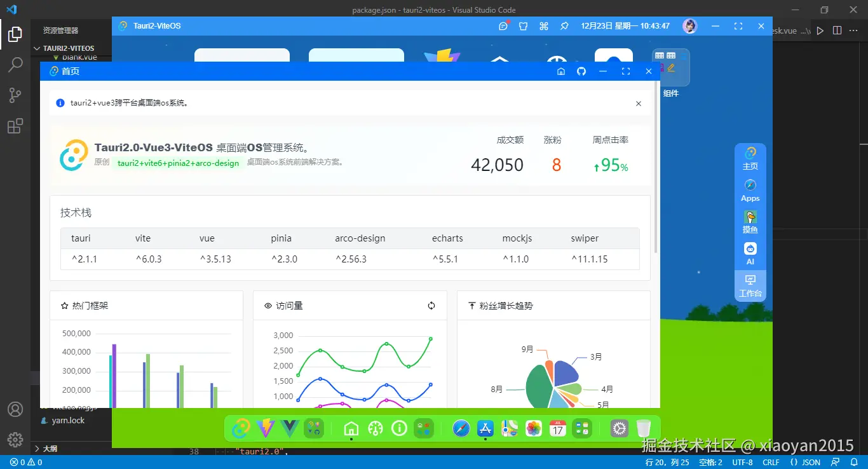Open Apps in right side dock
Image resolution: width=868 pixels, height=469 pixels.
(x=750, y=191)
